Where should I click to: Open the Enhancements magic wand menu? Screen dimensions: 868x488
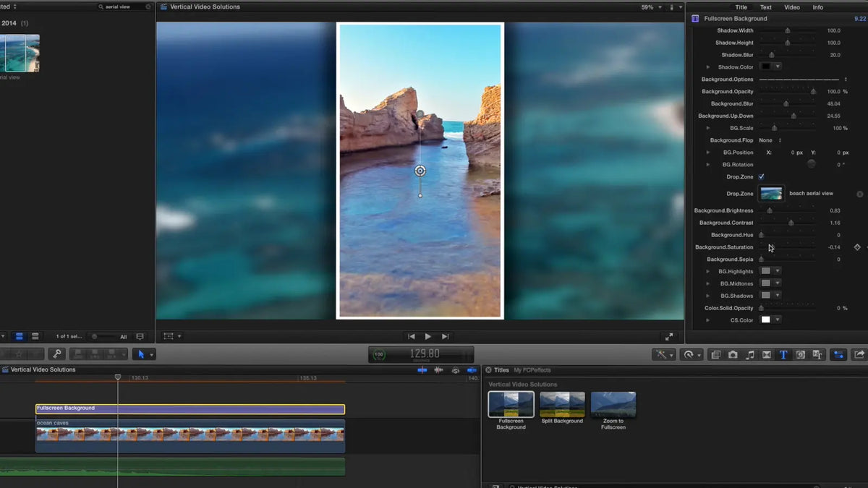coord(663,354)
